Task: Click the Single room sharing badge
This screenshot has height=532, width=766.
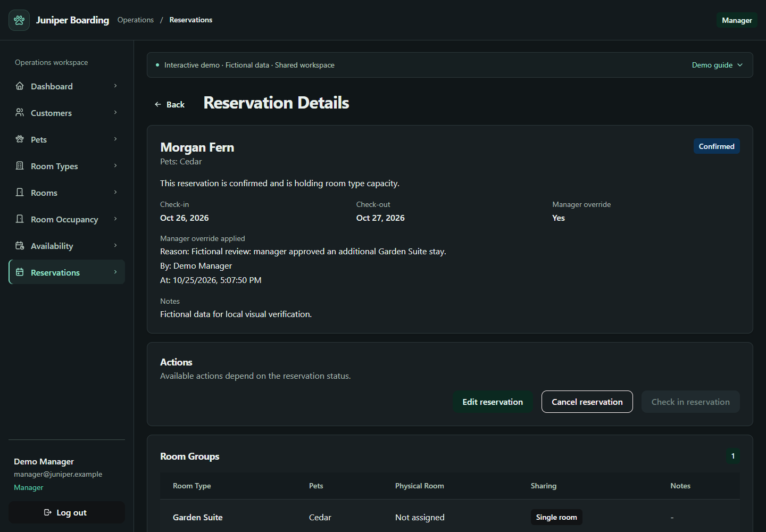Action: [x=556, y=517]
